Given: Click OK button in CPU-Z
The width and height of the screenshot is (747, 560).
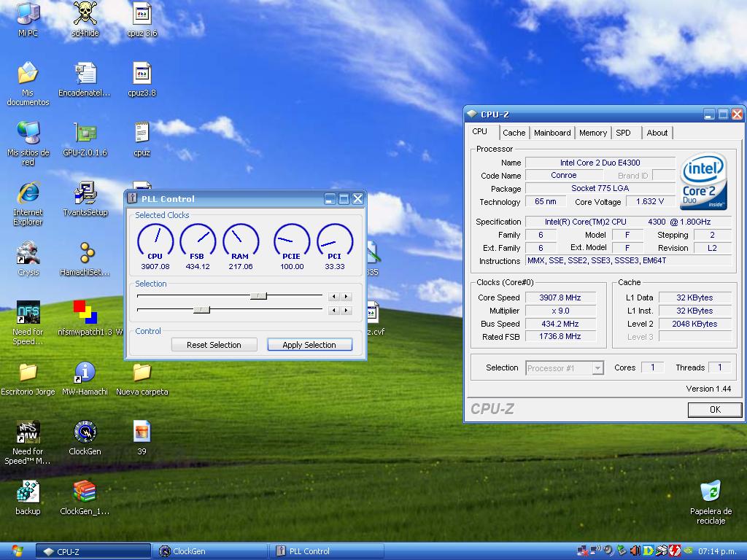Looking at the screenshot, I should [x=715, y=410].
